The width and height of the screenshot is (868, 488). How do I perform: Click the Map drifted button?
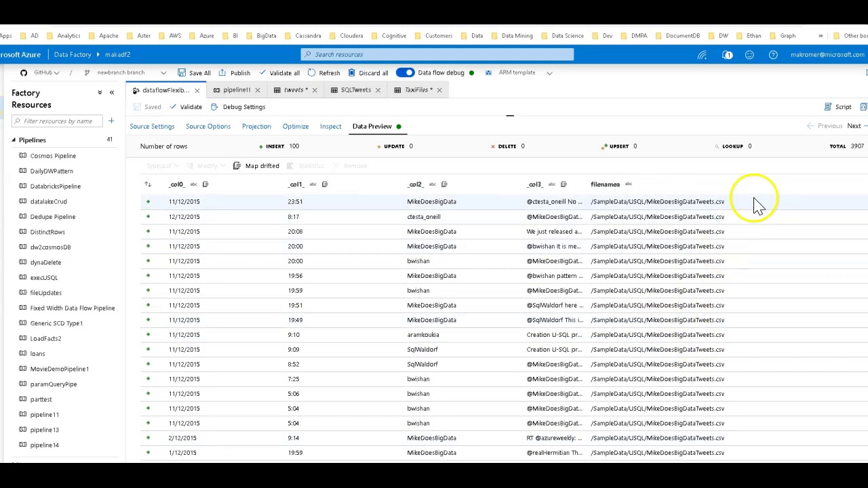pyautogui.click(x=256, y=166)
